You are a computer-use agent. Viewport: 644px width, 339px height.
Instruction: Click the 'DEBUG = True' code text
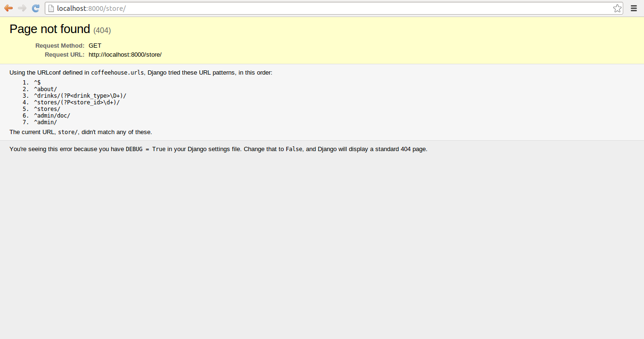tap(146, 149)
